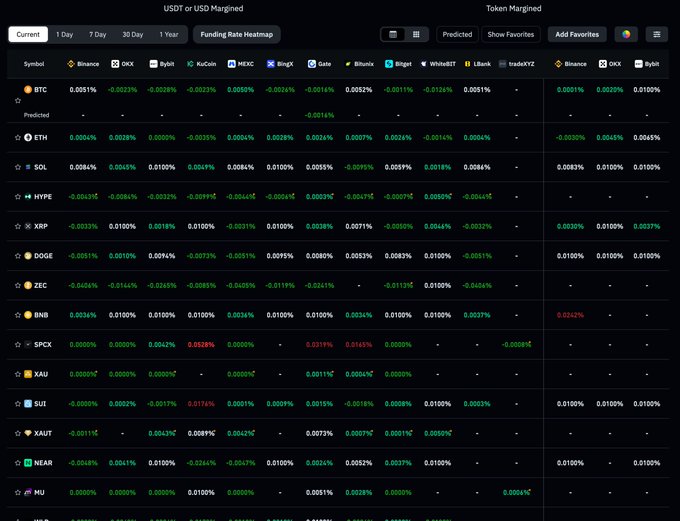Star SOL as favorite
Viewport: 680px width, 521px height.
point(18,167)
